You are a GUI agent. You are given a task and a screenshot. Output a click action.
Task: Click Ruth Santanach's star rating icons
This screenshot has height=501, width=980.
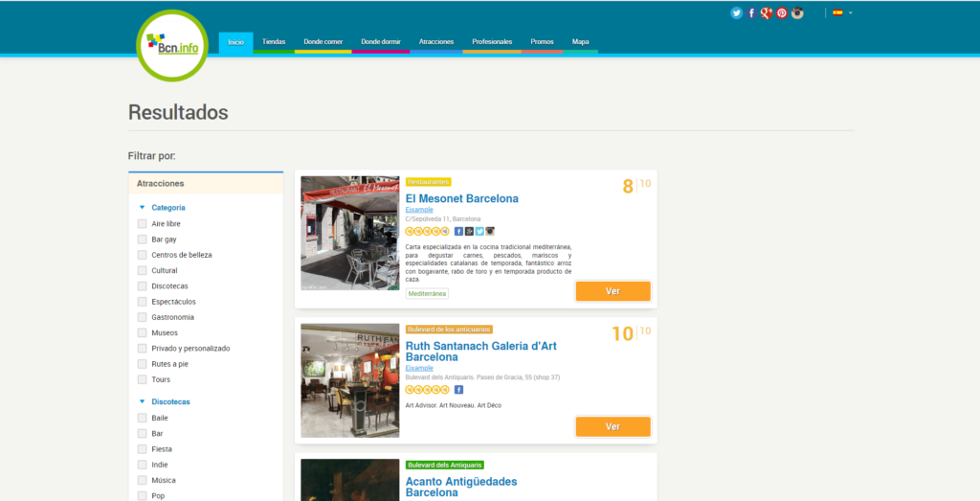click(x=428, y=390)
